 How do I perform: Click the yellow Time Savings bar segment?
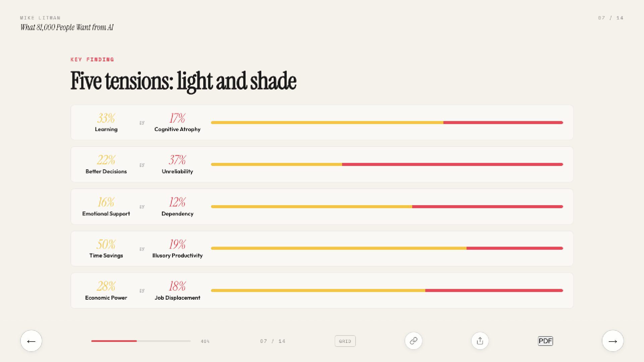pyautogui.click(x=339, y=248)
